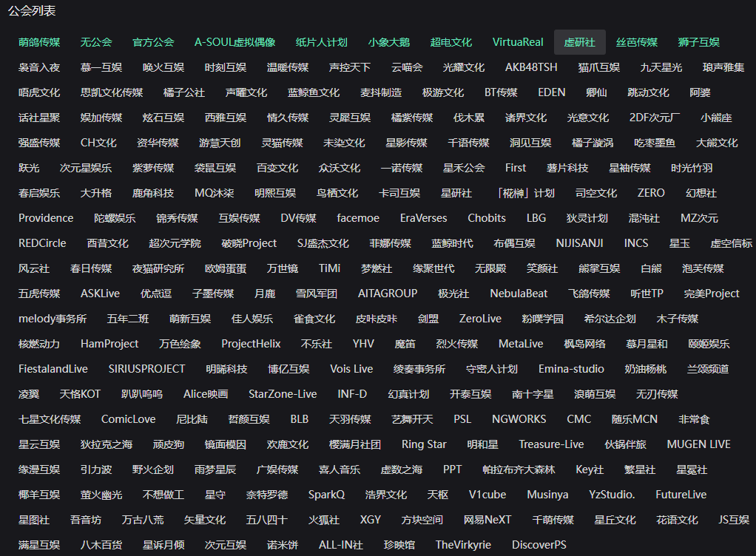Select the Providence guild
756x556 pixels.
46,218
